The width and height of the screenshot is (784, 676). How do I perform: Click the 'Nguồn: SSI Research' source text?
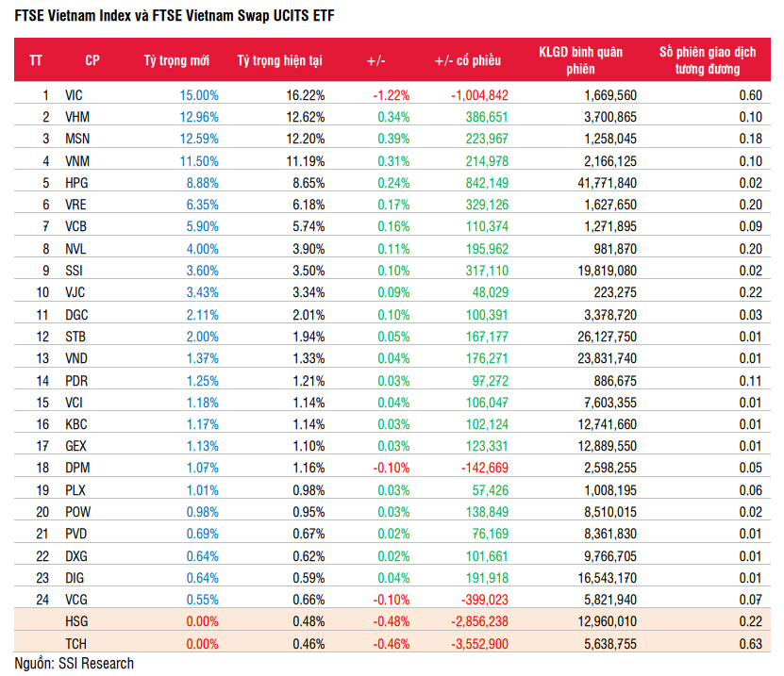click(74, 664)
